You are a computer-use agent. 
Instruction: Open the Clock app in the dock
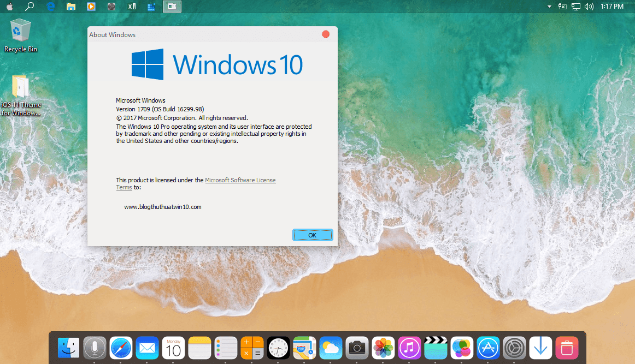(x=278, y=348)
